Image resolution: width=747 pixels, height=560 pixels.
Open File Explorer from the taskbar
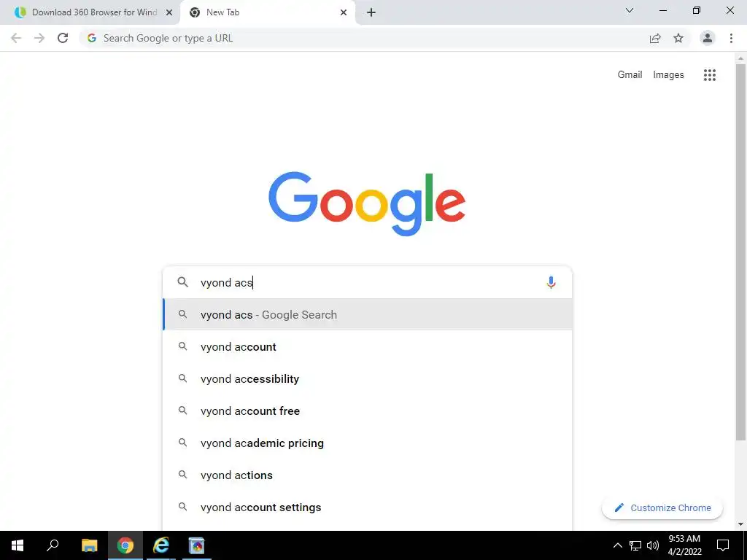[89, 545]
